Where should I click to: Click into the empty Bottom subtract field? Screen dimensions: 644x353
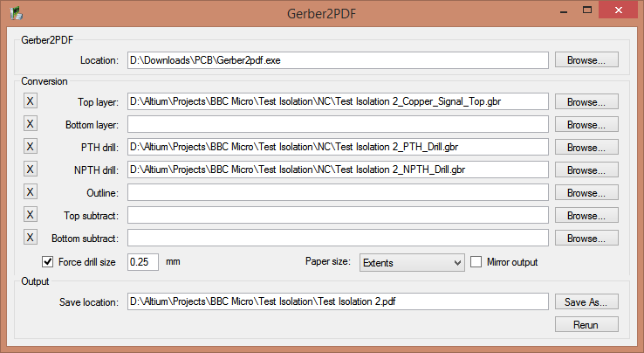pyautogui.click(x=338, y=238)
